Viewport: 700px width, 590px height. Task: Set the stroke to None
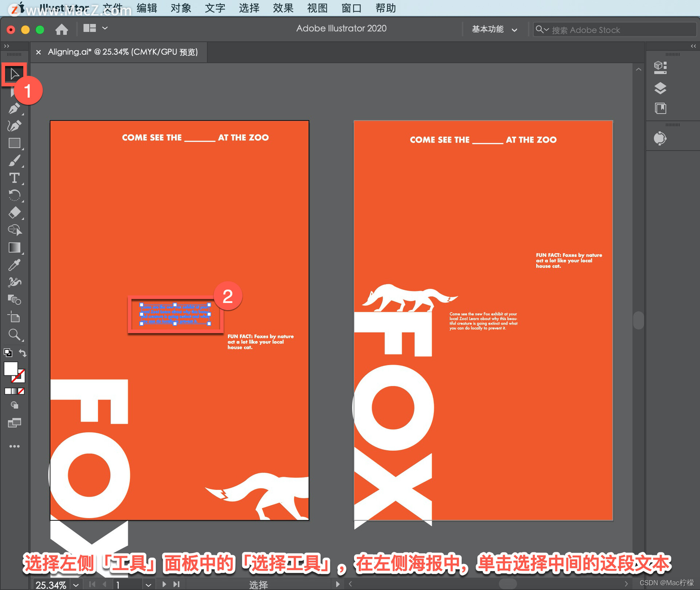[21, 391]
